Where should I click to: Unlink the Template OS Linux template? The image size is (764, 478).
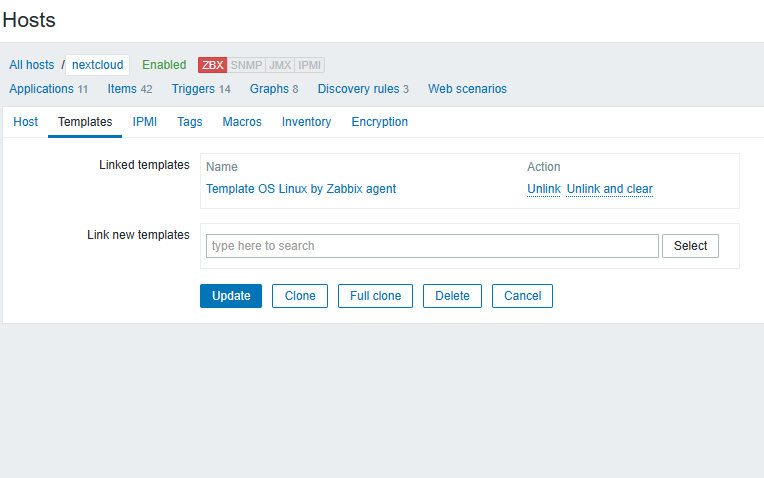[544, 189]
